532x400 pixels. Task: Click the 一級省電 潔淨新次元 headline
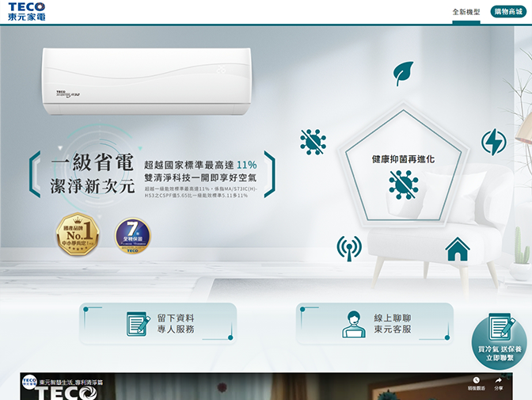pyautogui.click(x=93, y=173)
